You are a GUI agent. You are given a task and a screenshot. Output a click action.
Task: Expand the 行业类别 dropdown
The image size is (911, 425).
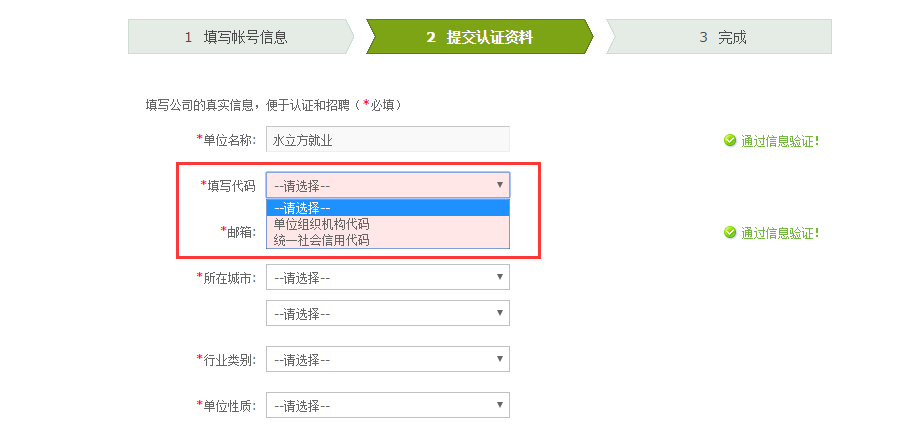388,359
